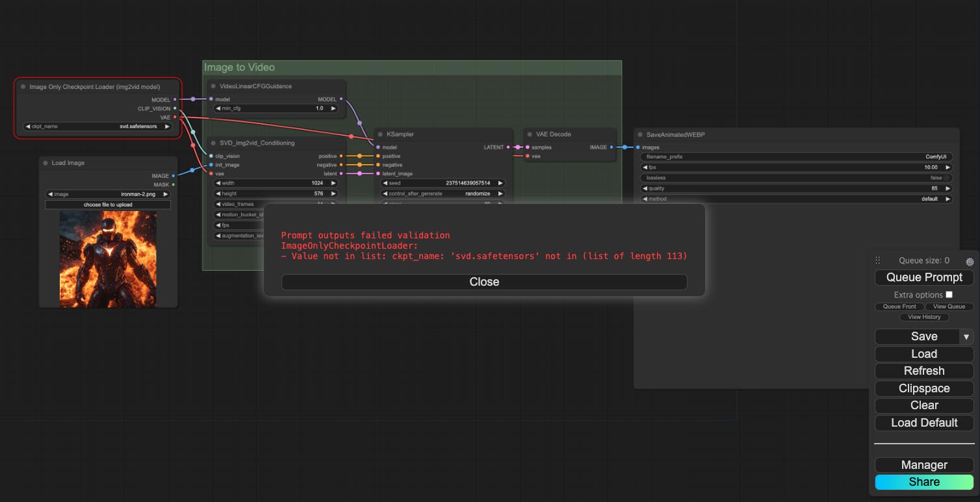980x502 pixels.
Task: Click the LATENT output slot on KSampler
Action: point(509,147)
